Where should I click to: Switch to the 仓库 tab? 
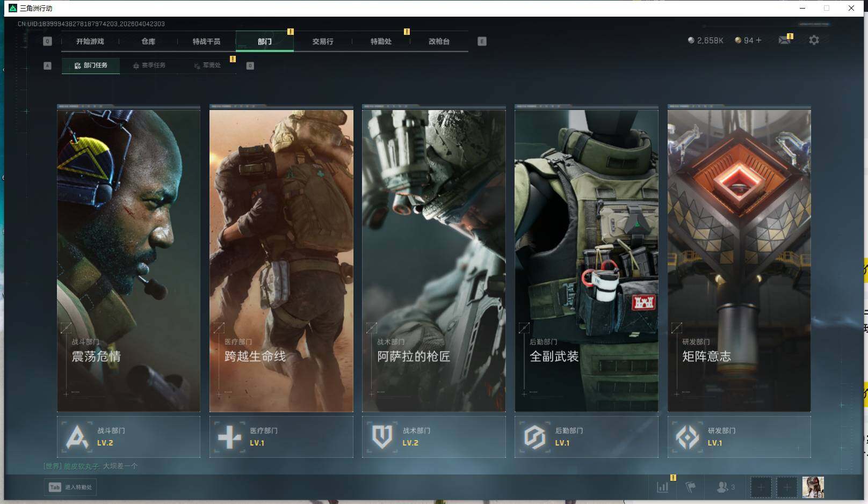click(148, 41)
